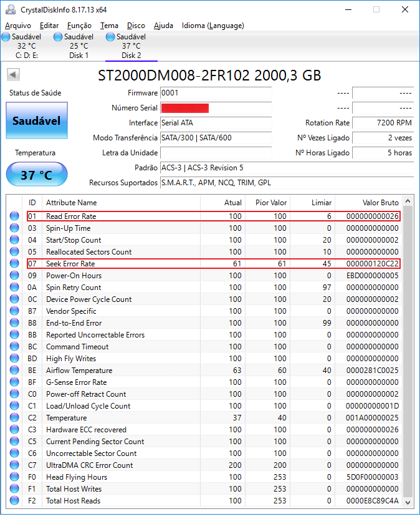Click the Limiar column header
This screenshot has height=519, width=420.
click(313, 203)
